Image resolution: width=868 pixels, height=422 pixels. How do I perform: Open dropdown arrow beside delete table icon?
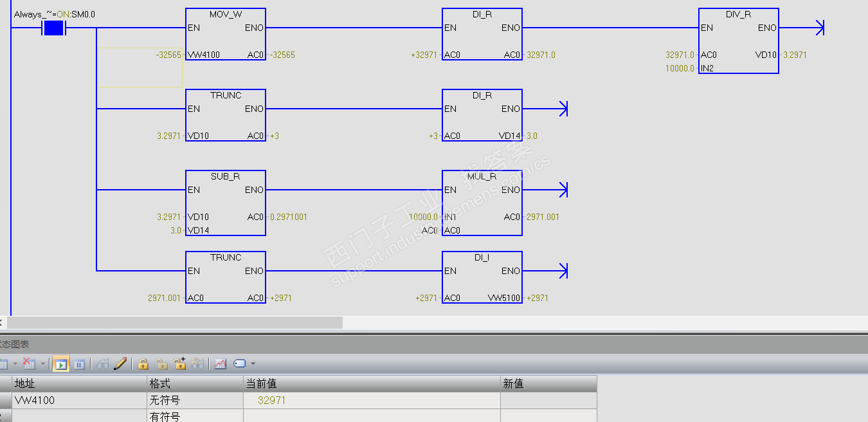coord(42,364)
